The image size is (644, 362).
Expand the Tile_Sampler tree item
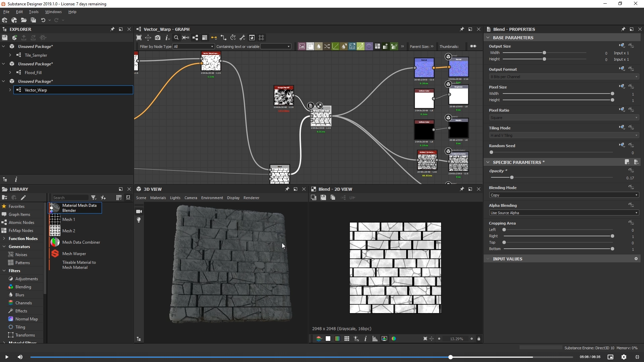(10, 55)
